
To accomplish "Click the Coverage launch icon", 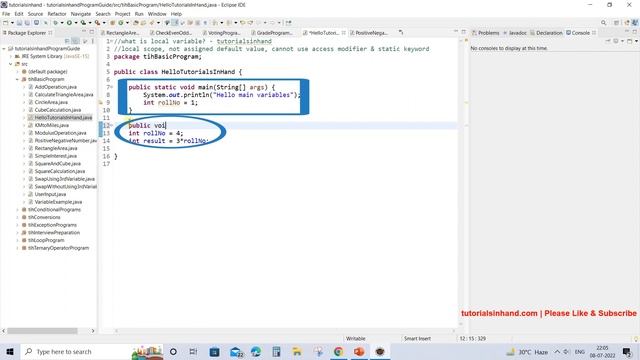I will [x=83, y=22].
